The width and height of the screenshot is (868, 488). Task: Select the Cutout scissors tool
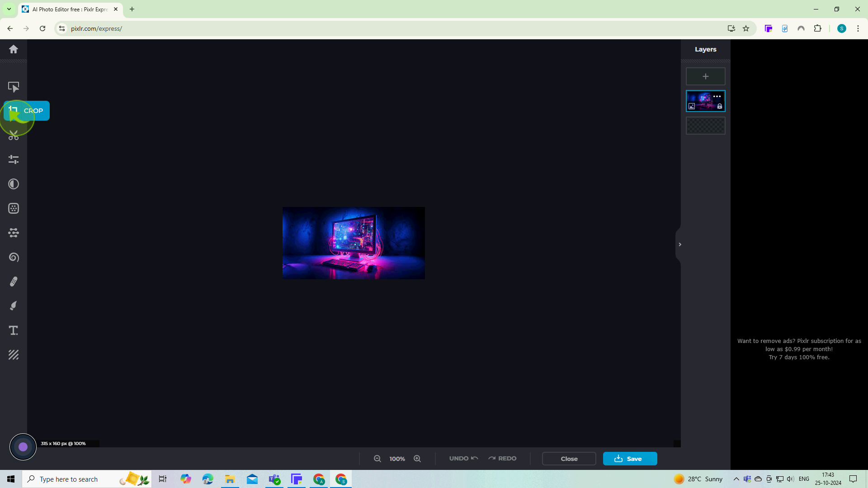click(x=14, y=136)
